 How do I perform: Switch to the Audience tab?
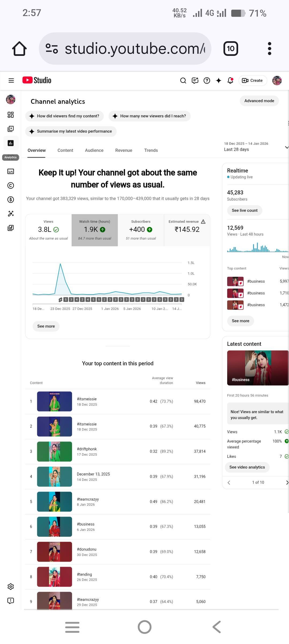pos(94,150)
